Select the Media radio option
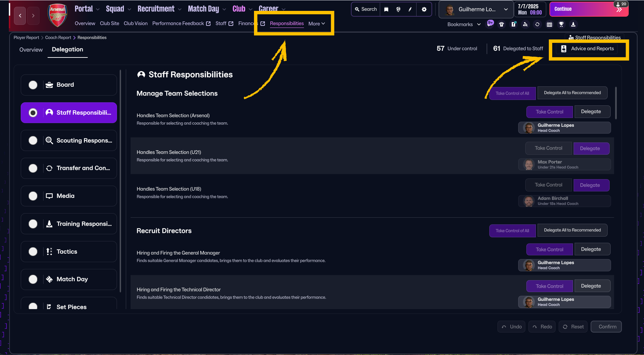Viewport: 644px width, 355px height. 33,196
